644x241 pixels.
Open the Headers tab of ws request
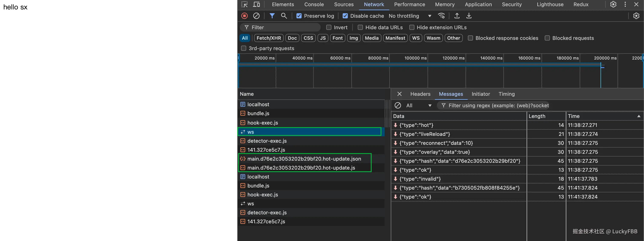pos(420,94)
